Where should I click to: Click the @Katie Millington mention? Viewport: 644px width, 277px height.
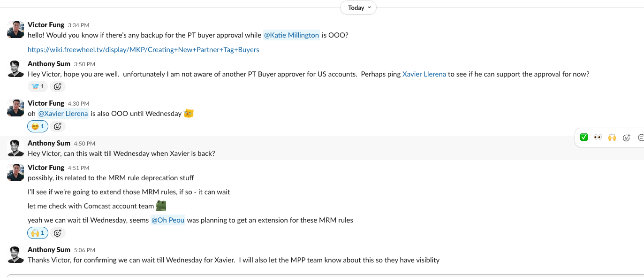[x=291, y=35]
